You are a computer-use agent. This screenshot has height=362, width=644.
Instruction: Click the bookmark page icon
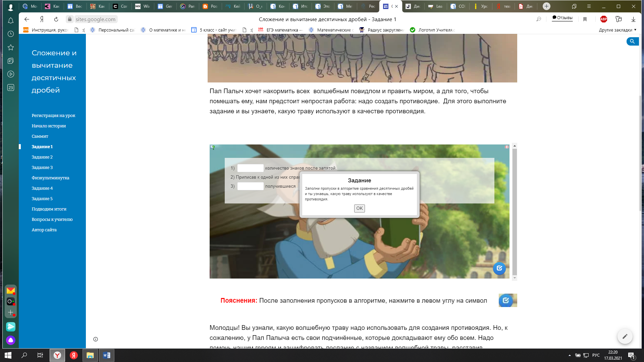585,19
